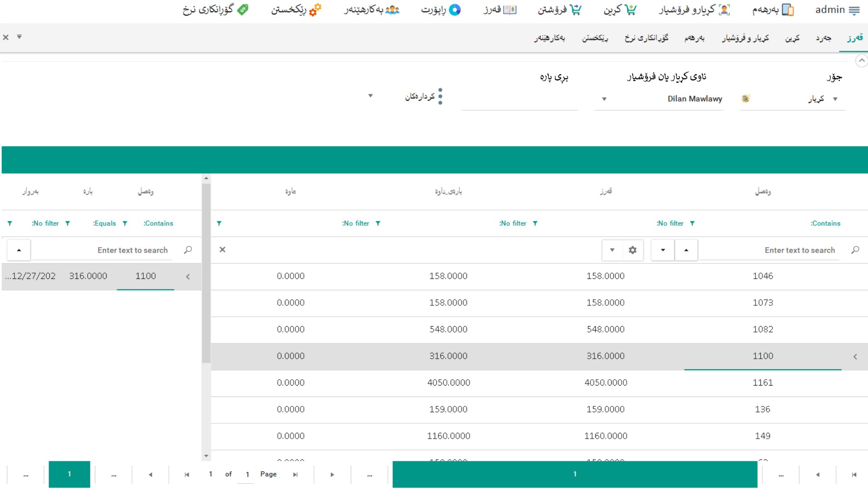The width and height of the screenshot is (868, 489).
Task: Expand the جۆر type dropdown
Action: (x=835, y=99)
